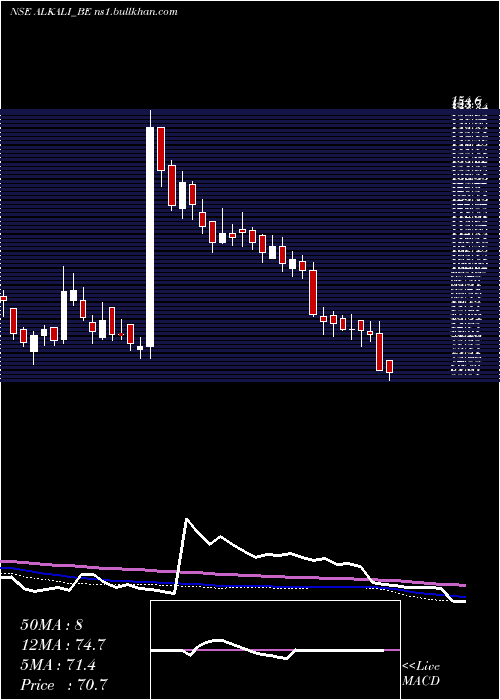Click the Price : 70.7 label

63,685
